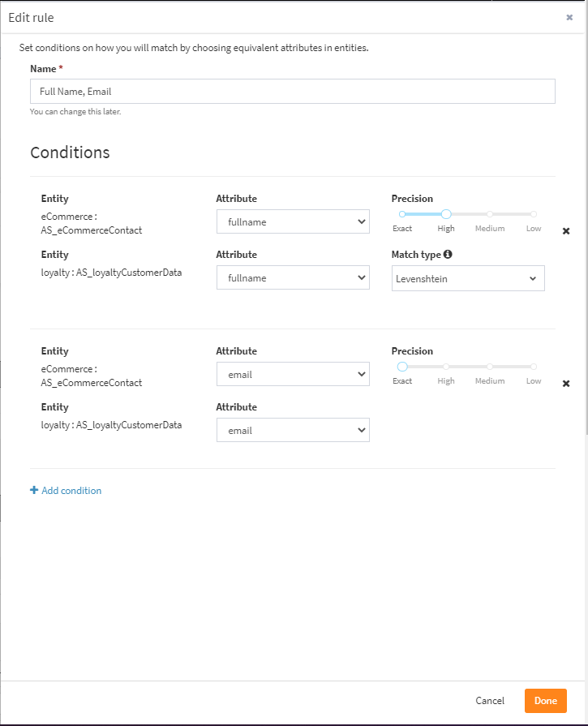Click the orange Done button

click(545, 701)
